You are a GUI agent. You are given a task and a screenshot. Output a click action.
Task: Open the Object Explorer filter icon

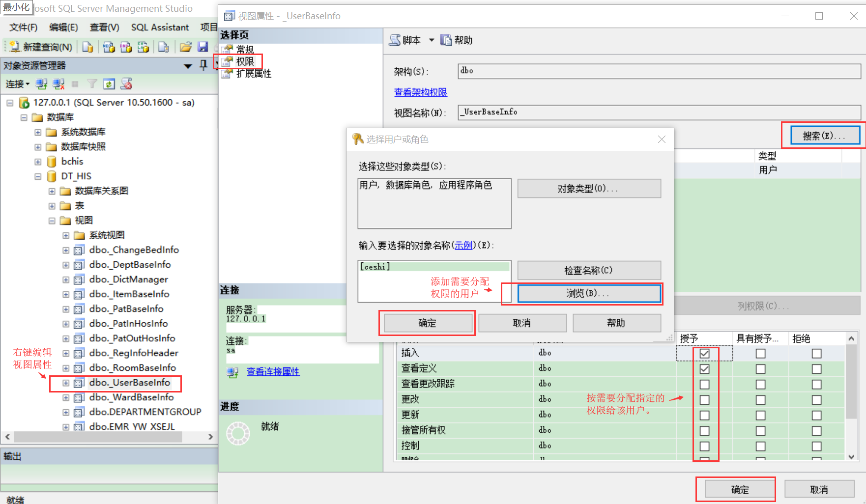click(x=92, y=84)
